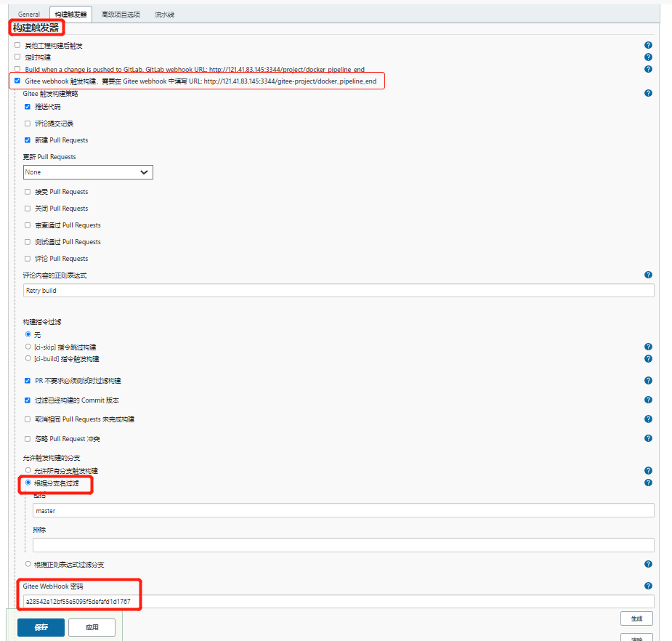Select 根据分支名过滤 radio button

coord(28,483)
